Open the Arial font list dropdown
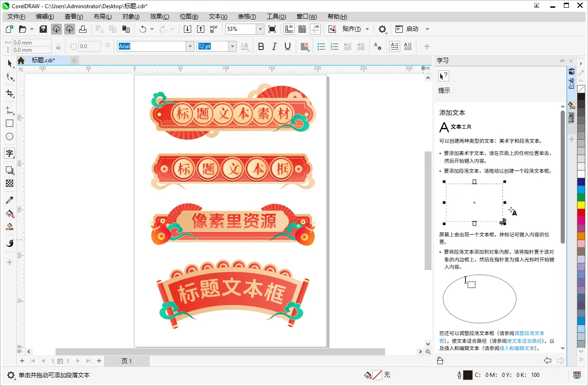The height and width of the screenshot is (386, 588). [x=190, y=46]
